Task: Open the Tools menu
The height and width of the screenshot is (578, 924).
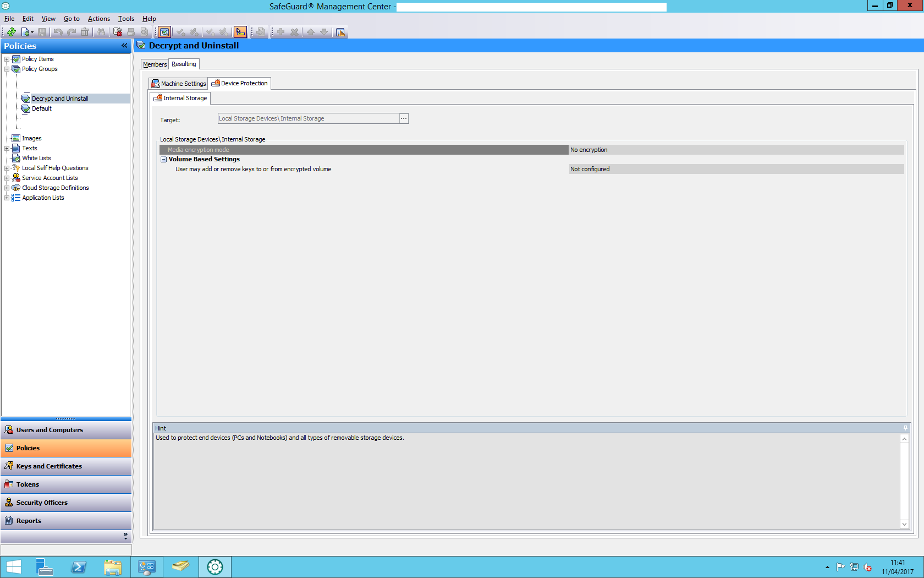Action: pos(126,19)
